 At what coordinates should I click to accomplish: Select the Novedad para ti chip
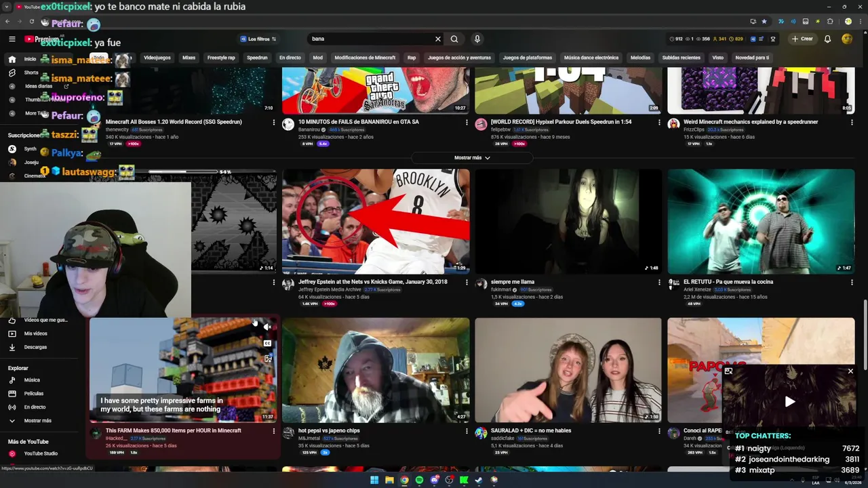tap(752, 58)
